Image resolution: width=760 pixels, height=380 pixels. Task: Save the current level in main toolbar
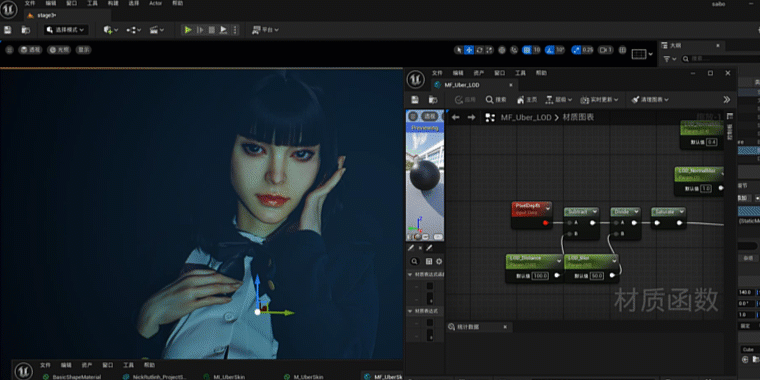click(8, 30)
